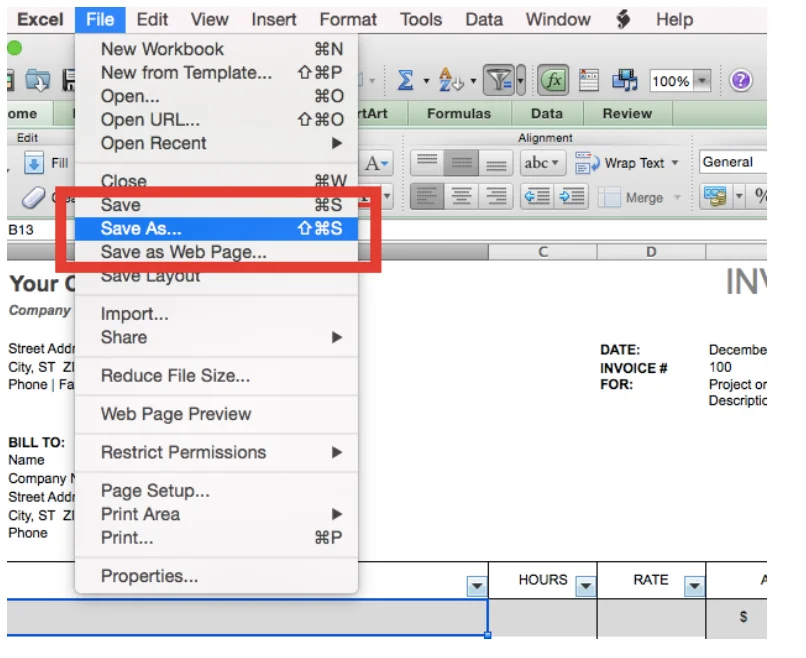
Task: Open the Review ribbon tab
Action: (627, 114)
